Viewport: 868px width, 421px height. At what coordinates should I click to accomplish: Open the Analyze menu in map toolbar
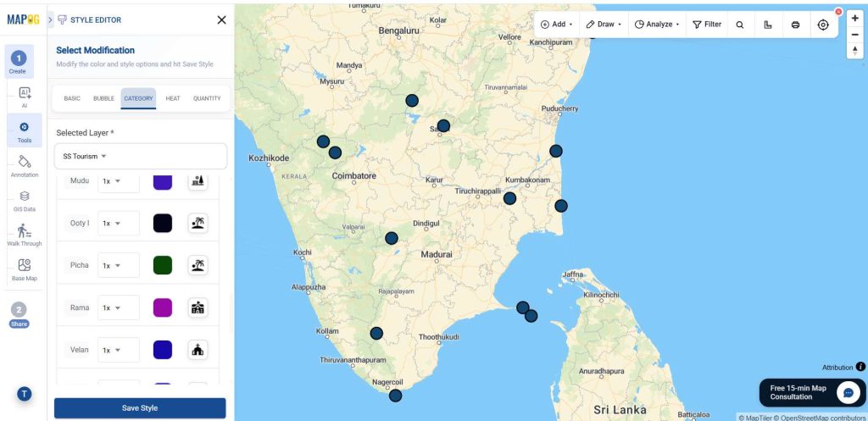click(x=657, y=25)
